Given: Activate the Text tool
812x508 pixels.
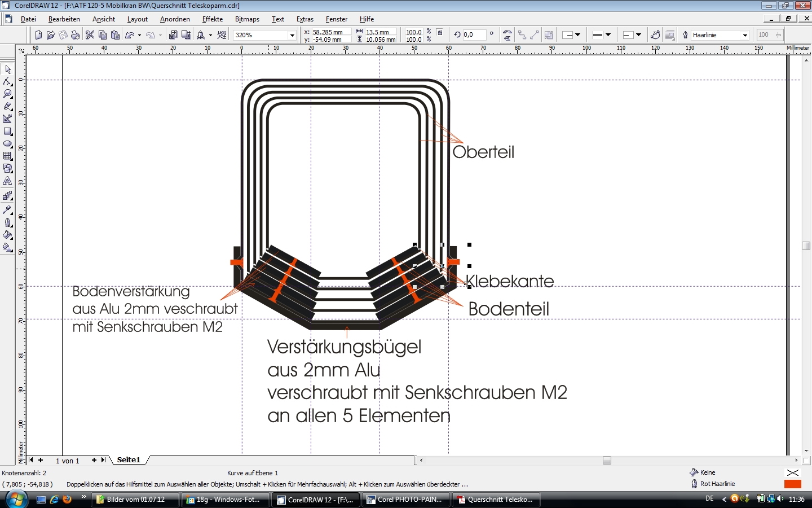Looking at the screenshot, I should click(x=8, y=181).
